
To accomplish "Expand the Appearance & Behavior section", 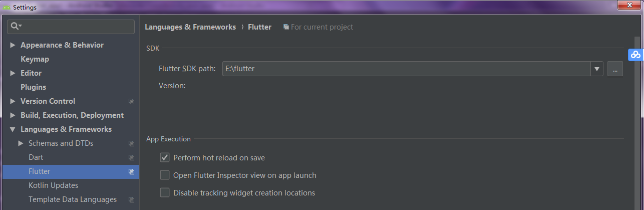I will 13,45.
